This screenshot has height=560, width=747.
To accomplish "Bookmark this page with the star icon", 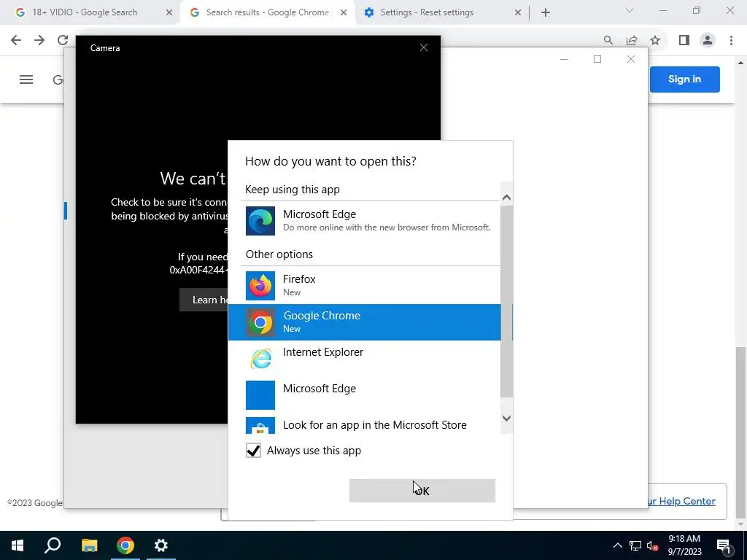I will pos(656,41).
